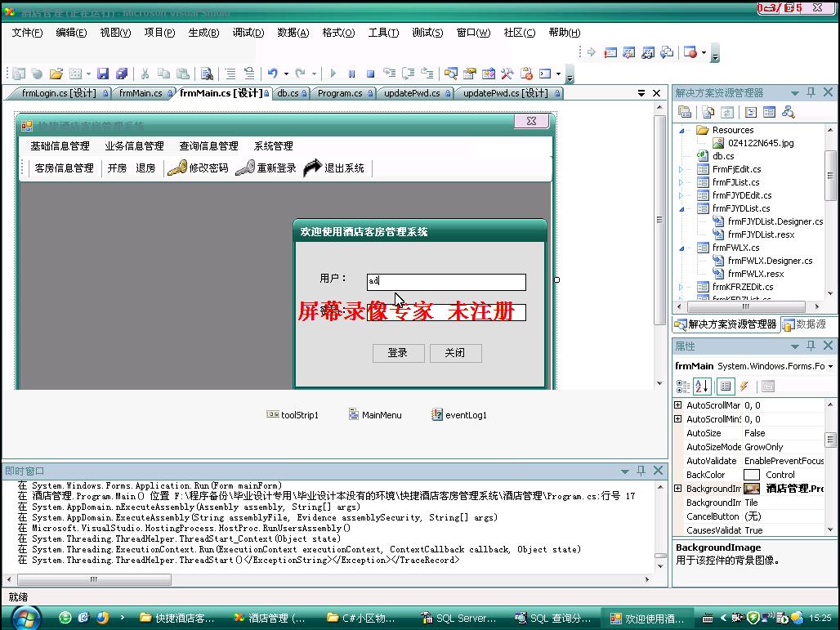Open the frmMain object selector dropdown in Properties
840x630 pixels.
click(830, 366)
